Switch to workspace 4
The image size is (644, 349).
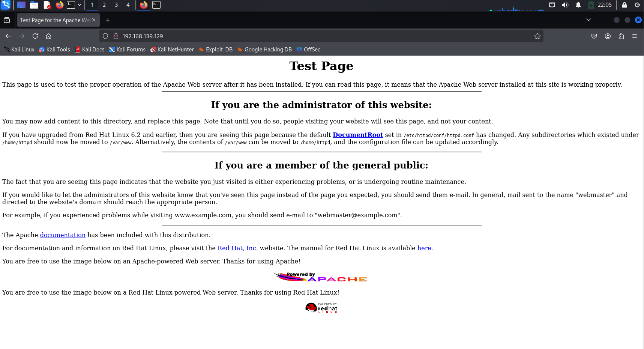point(128,5)
